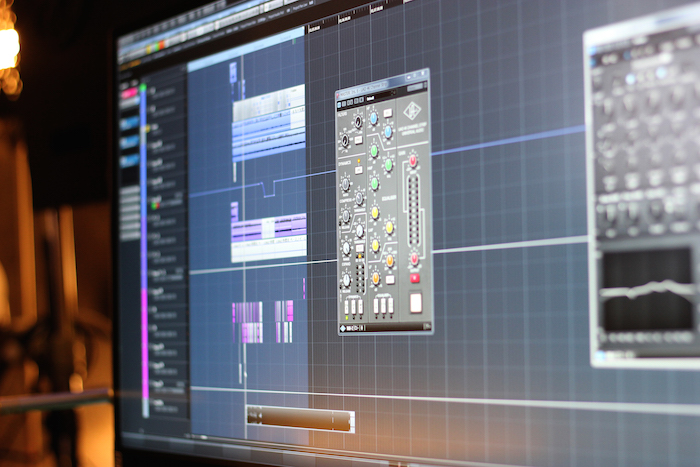Screen dimensions: 700x467
Task: Toggle the red square button under meter
Action: (415, 278)
